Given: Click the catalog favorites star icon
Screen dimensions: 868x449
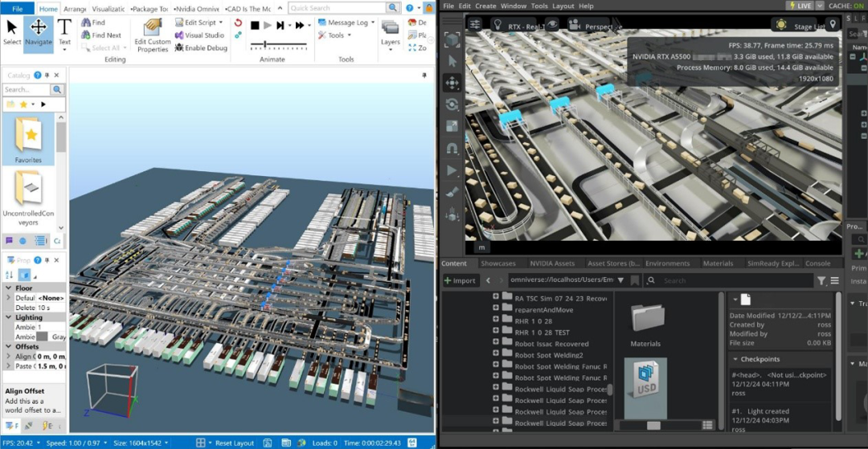Looking at the screenshot, I should [x=23, y=104].
